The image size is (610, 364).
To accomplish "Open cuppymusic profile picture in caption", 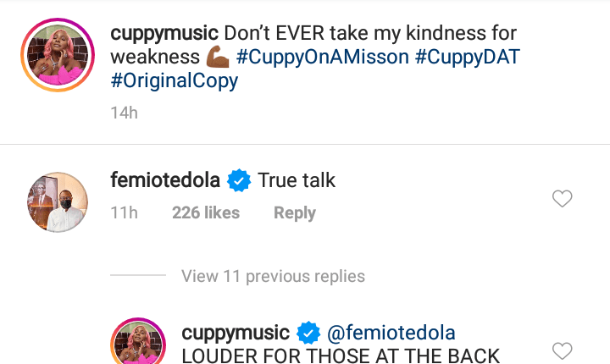I will coord(55,57).
